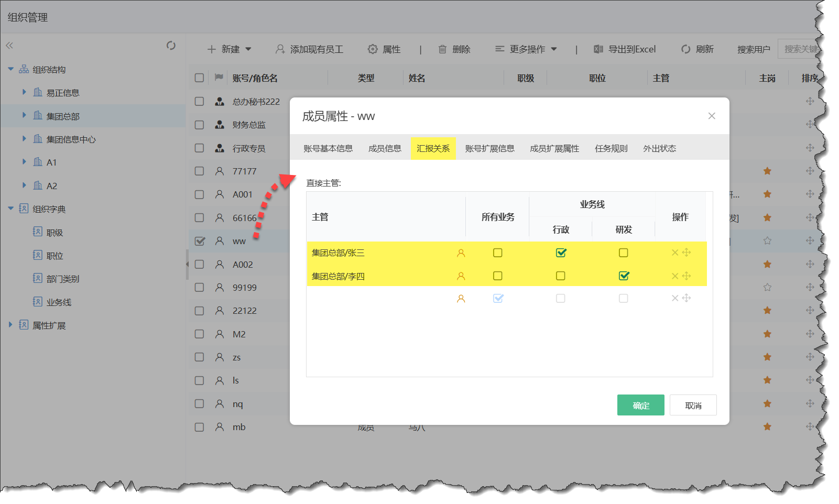Viewport: 839px width, 504px height.
Task: Expand the 集团信息中心 tree node
Action: (24, 139)
